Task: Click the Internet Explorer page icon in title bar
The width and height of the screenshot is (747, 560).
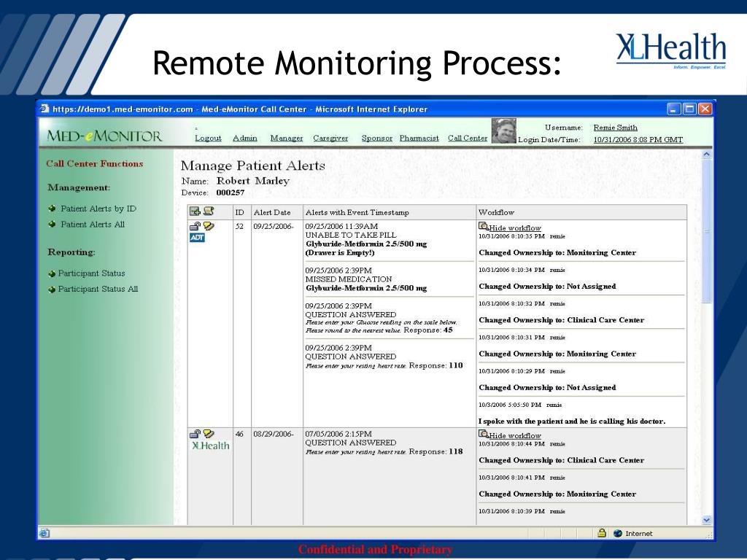Action: click(44, 109)
